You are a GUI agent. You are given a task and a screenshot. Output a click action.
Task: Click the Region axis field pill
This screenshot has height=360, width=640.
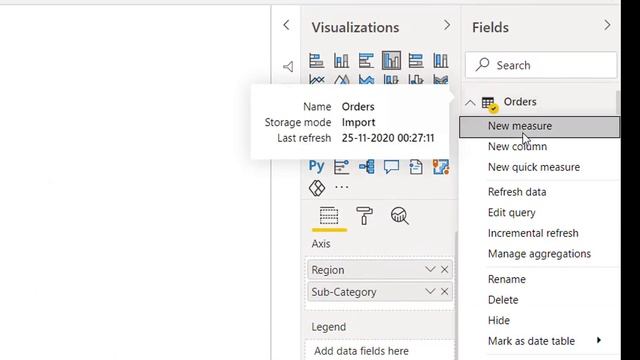380,270
